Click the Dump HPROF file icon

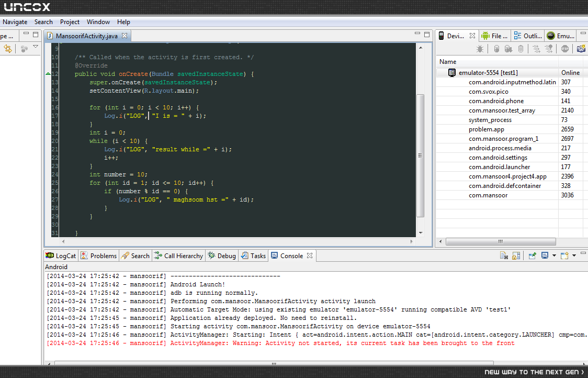[x=508, y=49]
